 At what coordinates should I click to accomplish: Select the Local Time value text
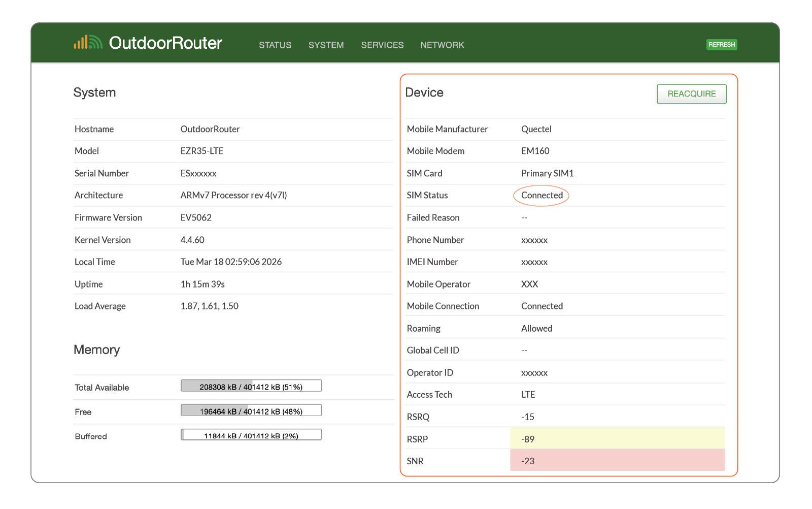coord(231,262)
